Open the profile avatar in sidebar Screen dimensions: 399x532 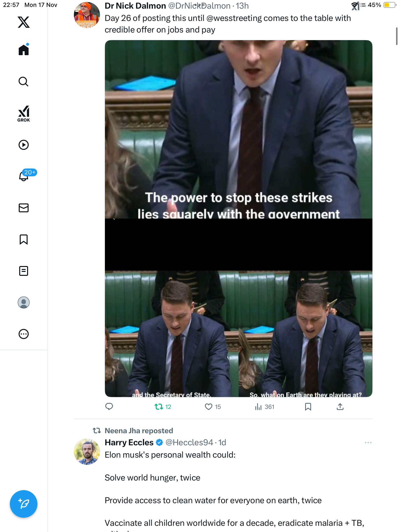[x=24, y=302]
